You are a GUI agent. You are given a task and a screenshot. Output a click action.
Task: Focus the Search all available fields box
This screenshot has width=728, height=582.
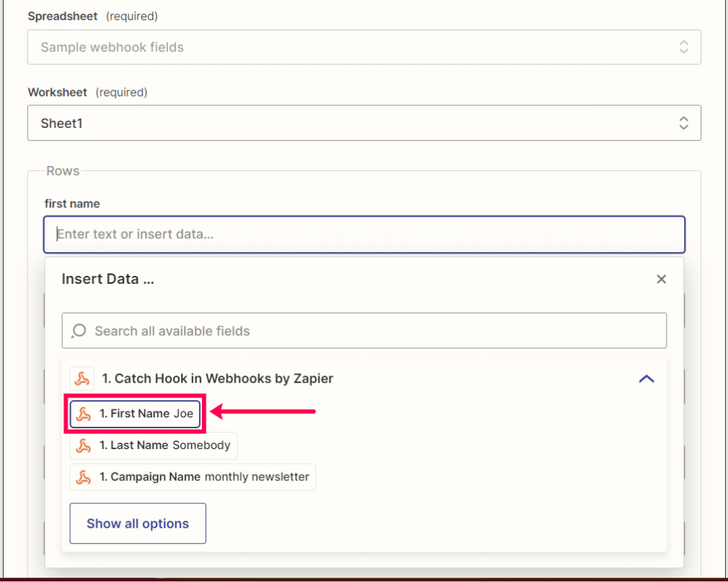[x=364, y=331]
